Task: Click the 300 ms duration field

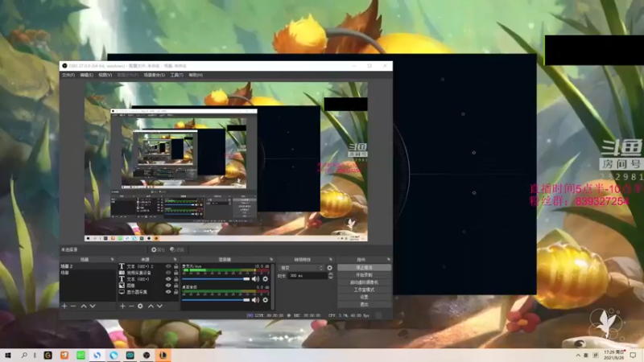Action: (x=308, y=276)
